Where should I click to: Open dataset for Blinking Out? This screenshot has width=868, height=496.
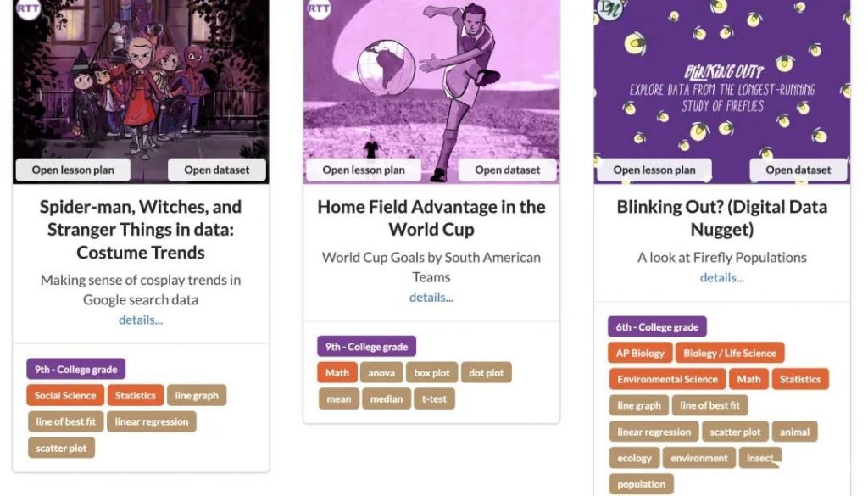point(798,170)
